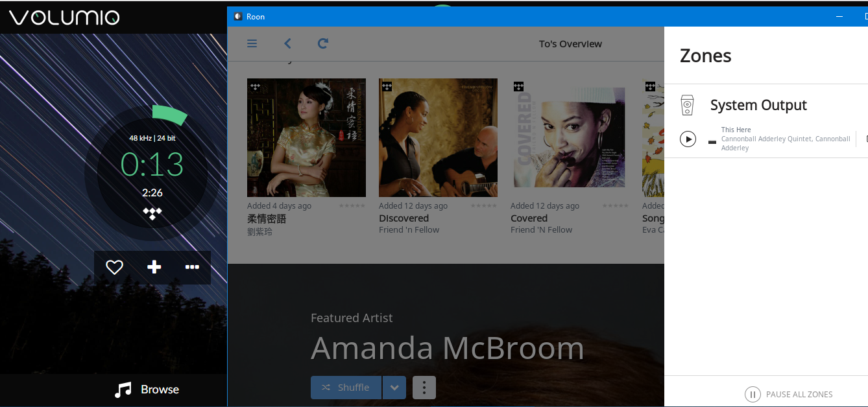Screen dimensions: 868x407
Task: Seek using Volumio's circular green progress arc
Action: (x=170, y=115)
